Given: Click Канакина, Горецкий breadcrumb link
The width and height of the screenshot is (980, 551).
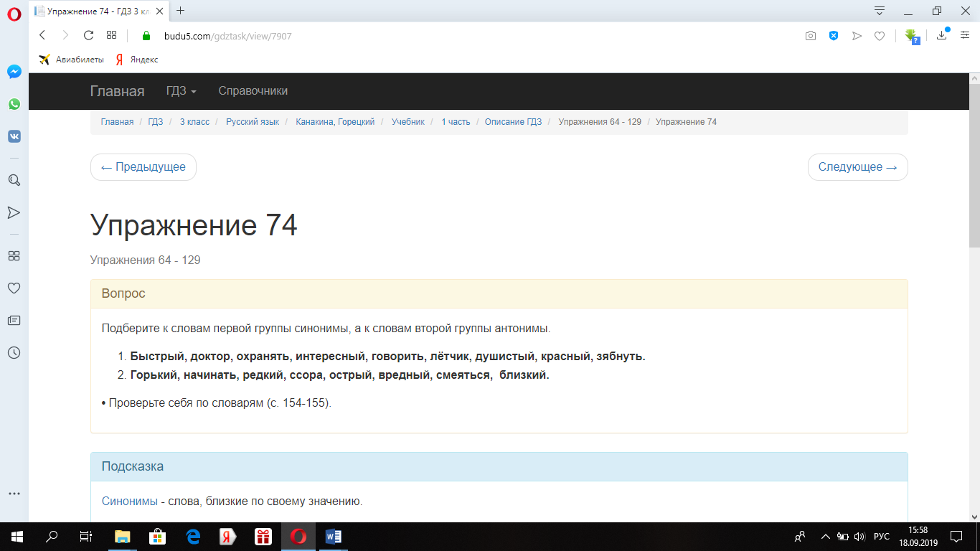Looking at the screenshot, I should click(335, 122).
